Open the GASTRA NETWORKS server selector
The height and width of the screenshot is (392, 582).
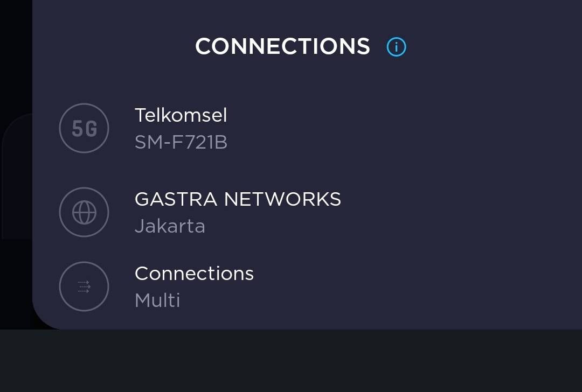(238, 199)
